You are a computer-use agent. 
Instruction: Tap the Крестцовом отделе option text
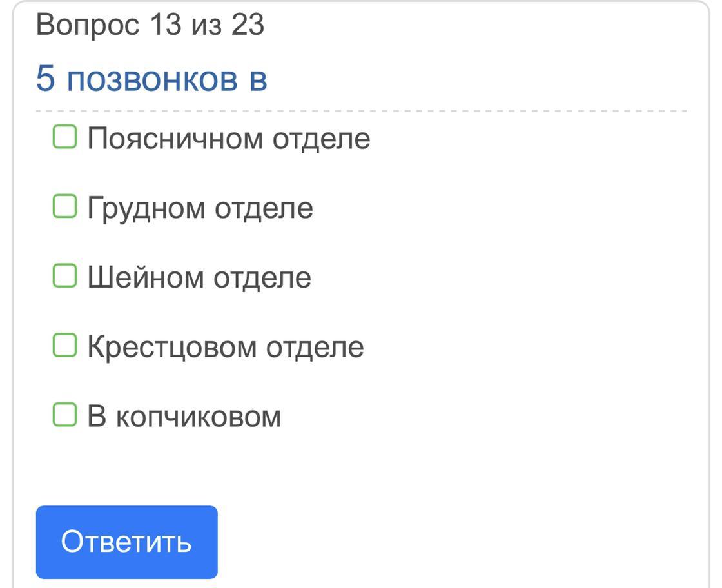point(226,348)
